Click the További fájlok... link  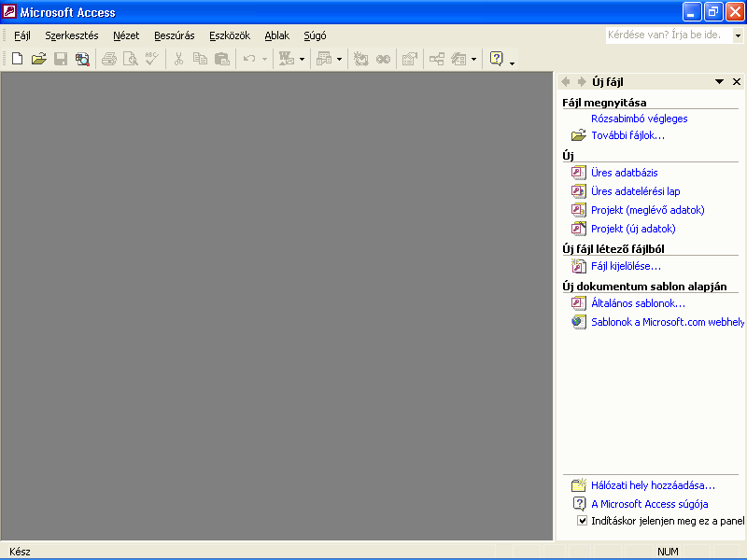tap(627, 135)
